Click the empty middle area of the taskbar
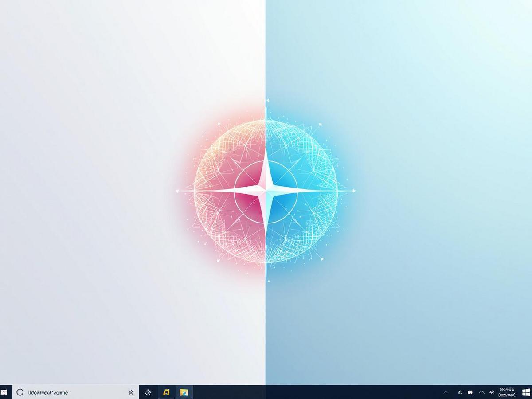The height and width of the screenshot is (399, 532). (310, 392)
